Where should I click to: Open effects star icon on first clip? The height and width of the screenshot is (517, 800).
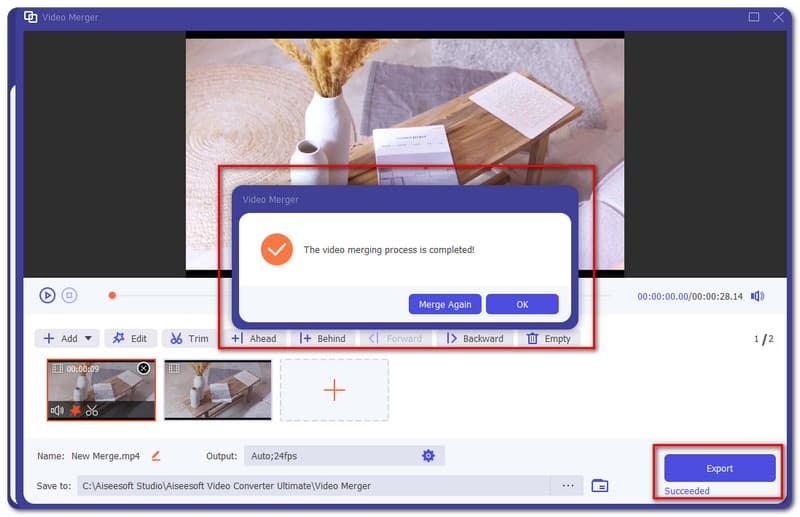click(75, 410)
